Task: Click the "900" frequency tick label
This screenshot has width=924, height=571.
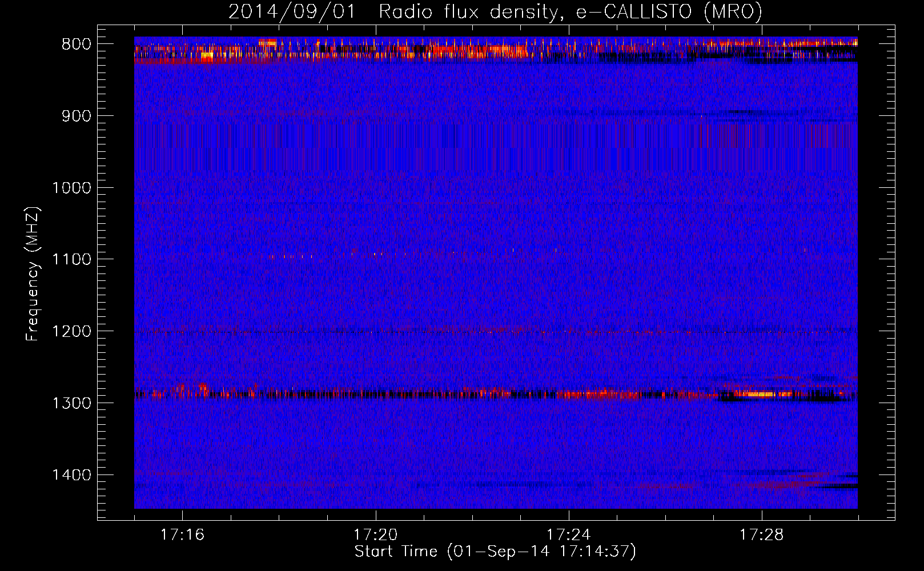Action: point(76,116)
